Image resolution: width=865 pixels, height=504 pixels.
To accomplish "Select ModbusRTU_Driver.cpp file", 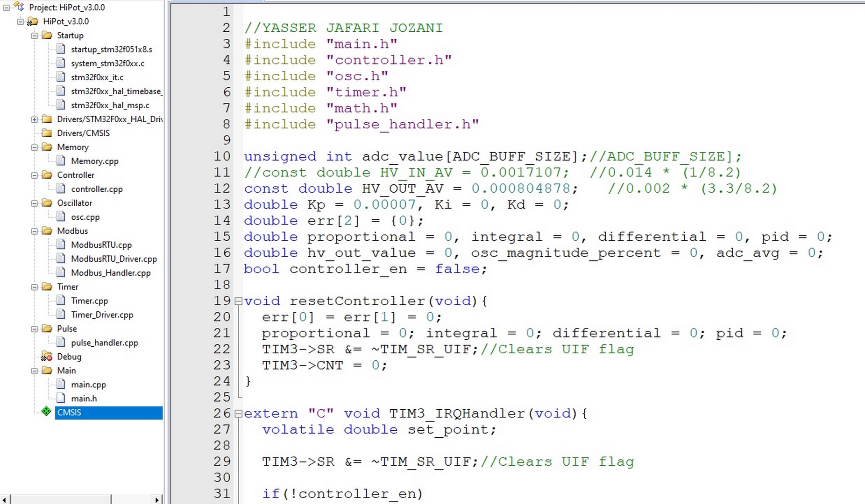I will coord(113,259).
